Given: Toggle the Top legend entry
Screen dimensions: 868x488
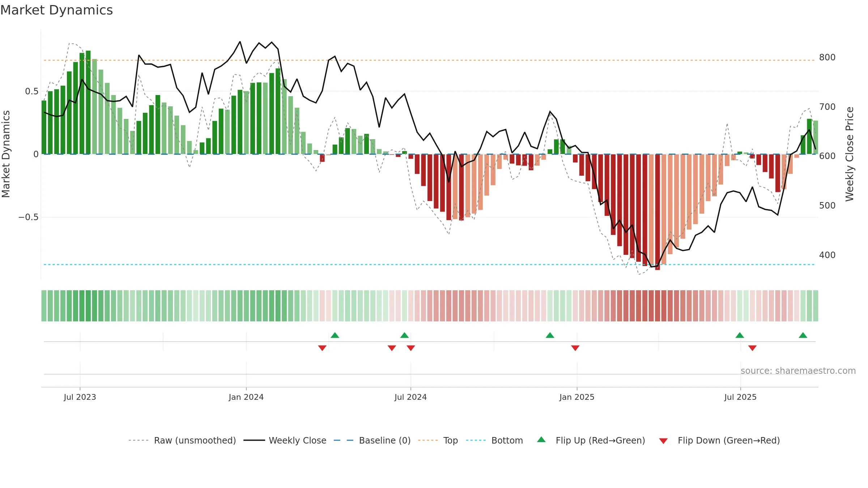Looking at the screenshot, I should click(438, 440).
